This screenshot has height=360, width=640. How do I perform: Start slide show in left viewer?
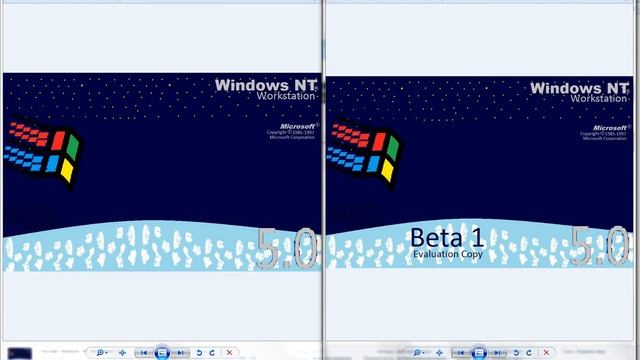162,353
